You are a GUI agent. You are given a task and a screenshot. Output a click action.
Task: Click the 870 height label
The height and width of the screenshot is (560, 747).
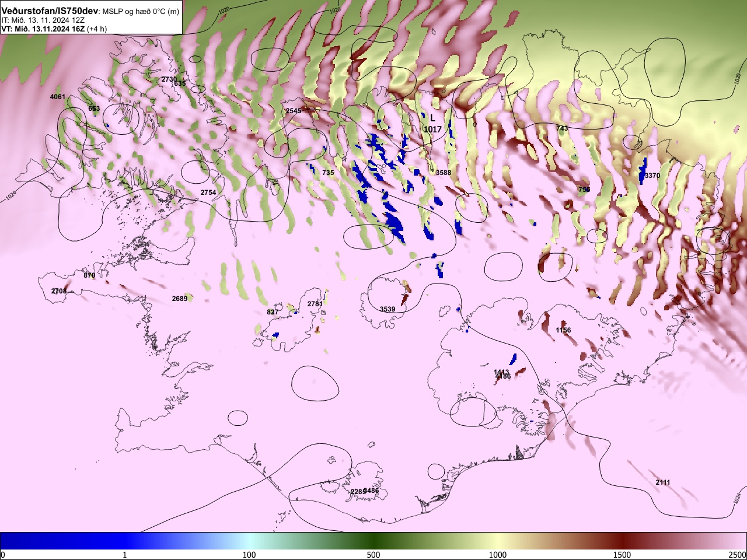[89, 275]
